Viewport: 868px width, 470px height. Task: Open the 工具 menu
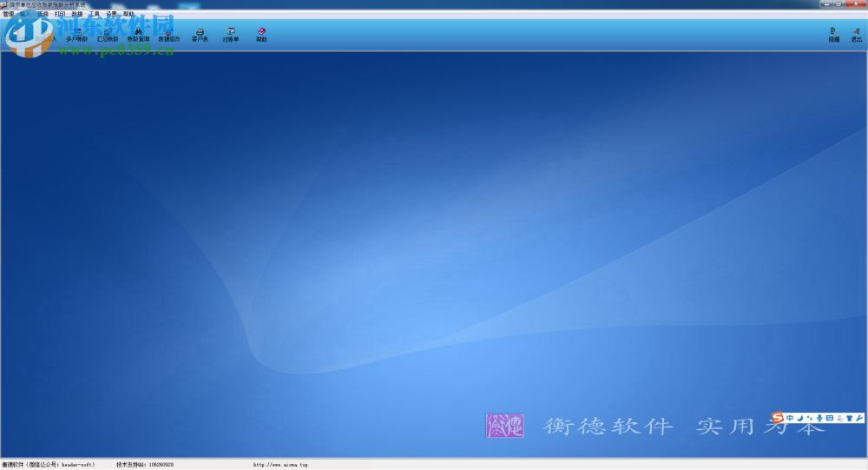pos(94,14)
